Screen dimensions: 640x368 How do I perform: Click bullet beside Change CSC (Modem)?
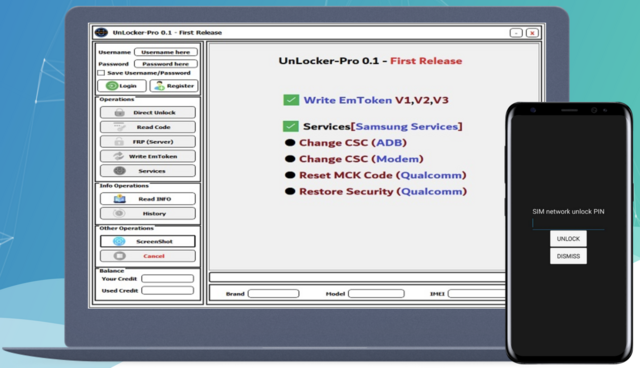(x=290, y=159)
